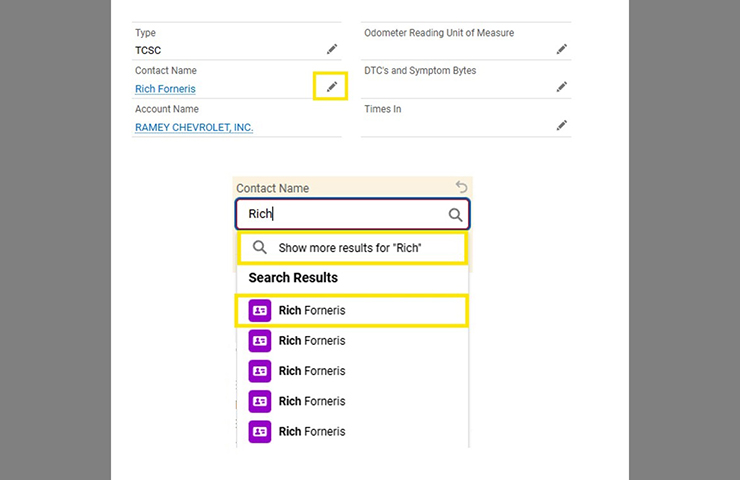Click the pencil icon for Odometer Reading Unit

click(562, 49)
